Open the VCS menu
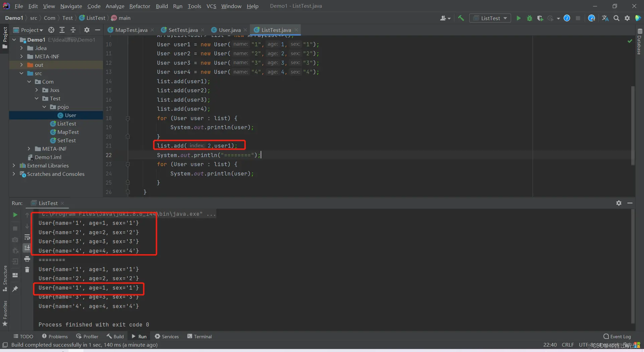This screenshot has height=352, width=644. (x=211, y=6)
